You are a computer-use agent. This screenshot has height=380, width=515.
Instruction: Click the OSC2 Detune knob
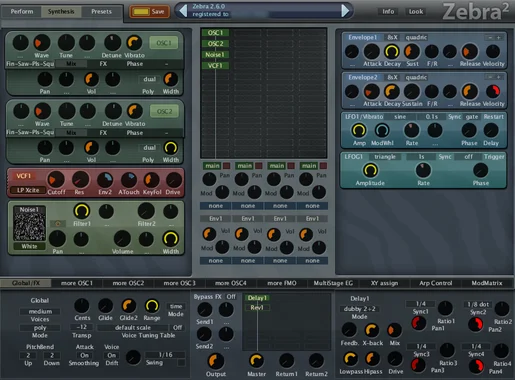pyautogui.click(x=113, y=111)
